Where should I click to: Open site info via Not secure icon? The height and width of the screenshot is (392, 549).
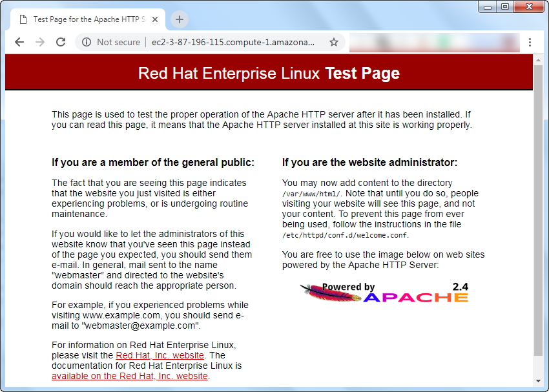[x=86, y=42]
